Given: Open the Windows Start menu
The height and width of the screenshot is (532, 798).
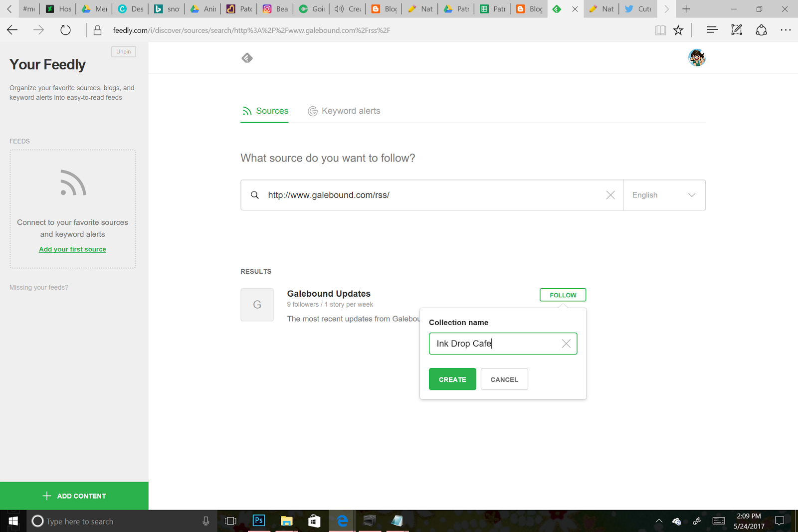Looking at the screenshot, I should [13, 521].
